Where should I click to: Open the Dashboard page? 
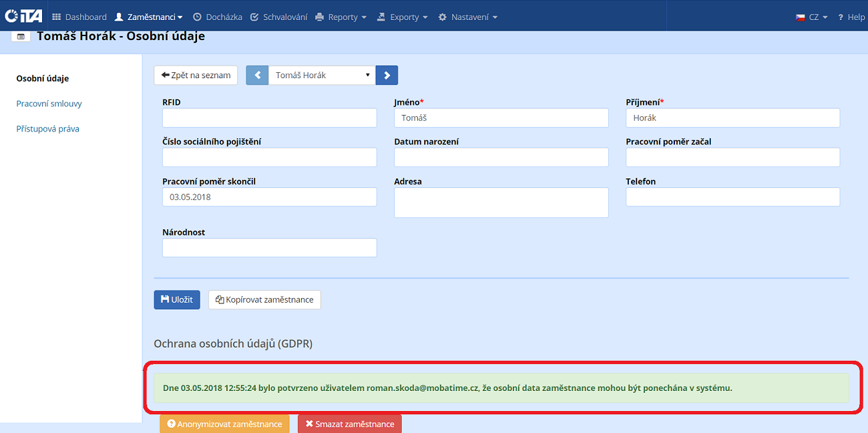[79, 17]
